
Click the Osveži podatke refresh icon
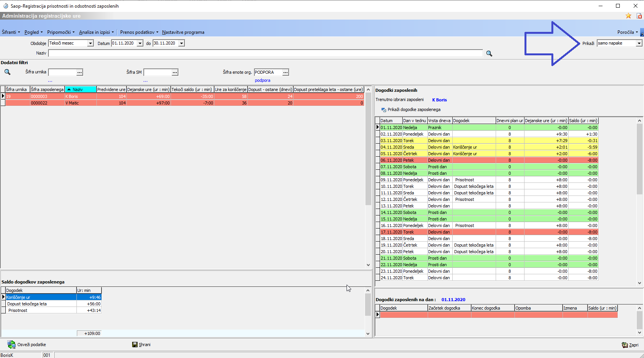(x=12, y=345)
